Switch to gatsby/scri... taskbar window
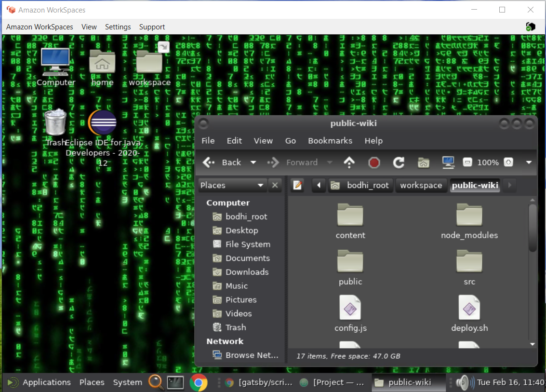 259,382
